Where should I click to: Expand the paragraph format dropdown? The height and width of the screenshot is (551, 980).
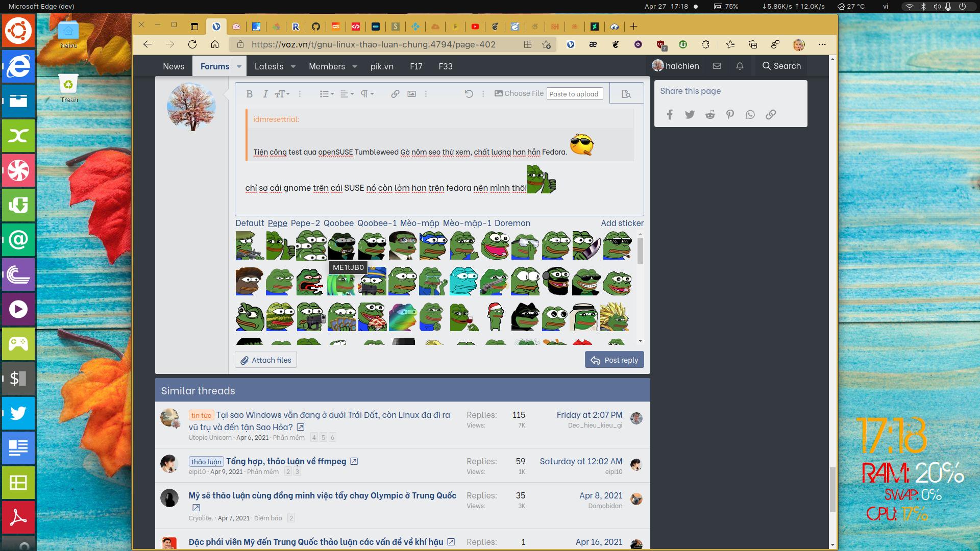(x=367, y=94)
